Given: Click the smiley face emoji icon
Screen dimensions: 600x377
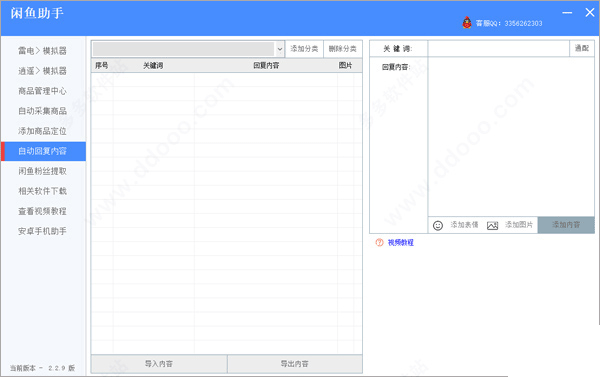Looking at the screenshot, I should [x=438, y=225].
